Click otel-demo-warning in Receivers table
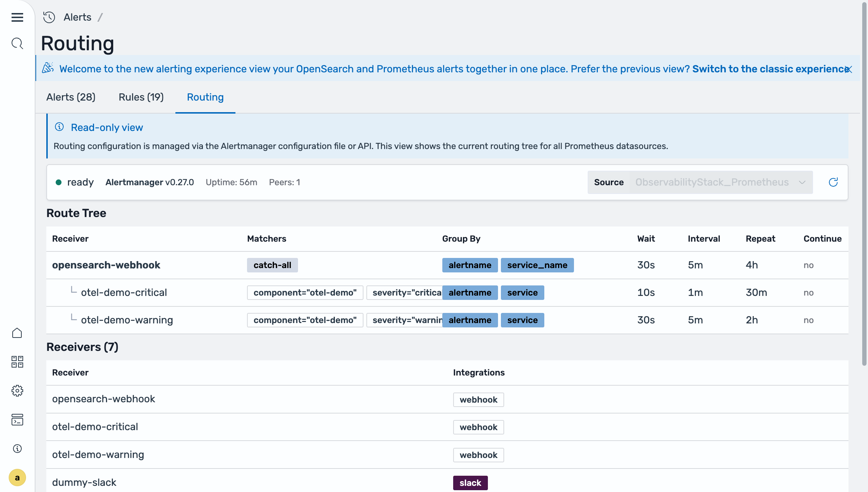 tap(98, 454)
